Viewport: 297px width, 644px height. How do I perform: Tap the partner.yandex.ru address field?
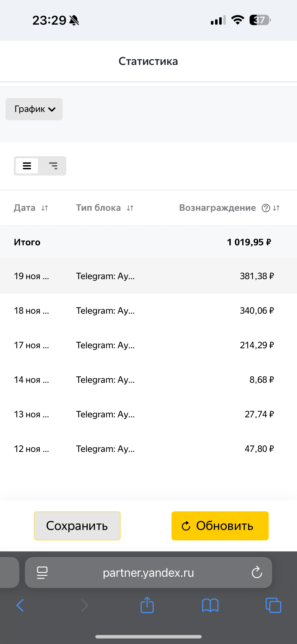point(148,573)
